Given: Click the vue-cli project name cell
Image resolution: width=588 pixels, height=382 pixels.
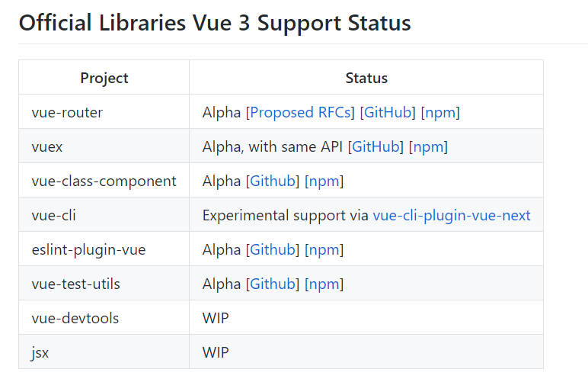Looking at the screenshot, I should [x=53, y=215].
